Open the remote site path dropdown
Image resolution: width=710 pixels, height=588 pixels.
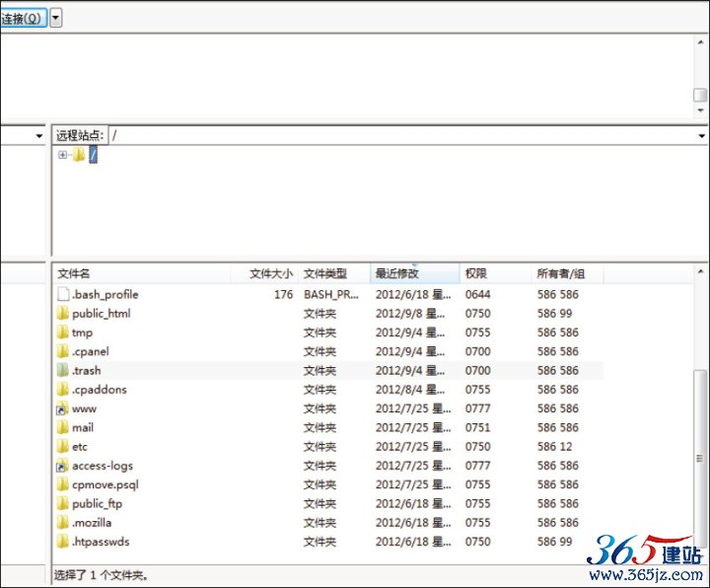[701, 136]
